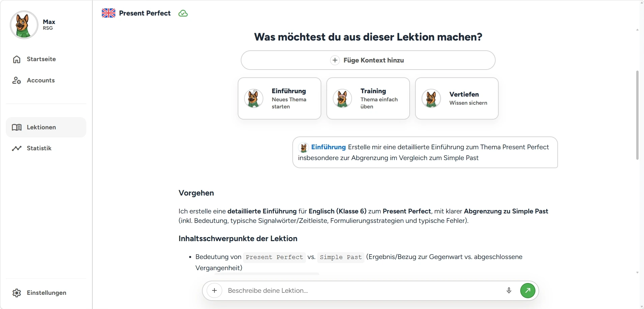Select the Training lesson card
644x309 pixels.
click(x=368, y=99)
